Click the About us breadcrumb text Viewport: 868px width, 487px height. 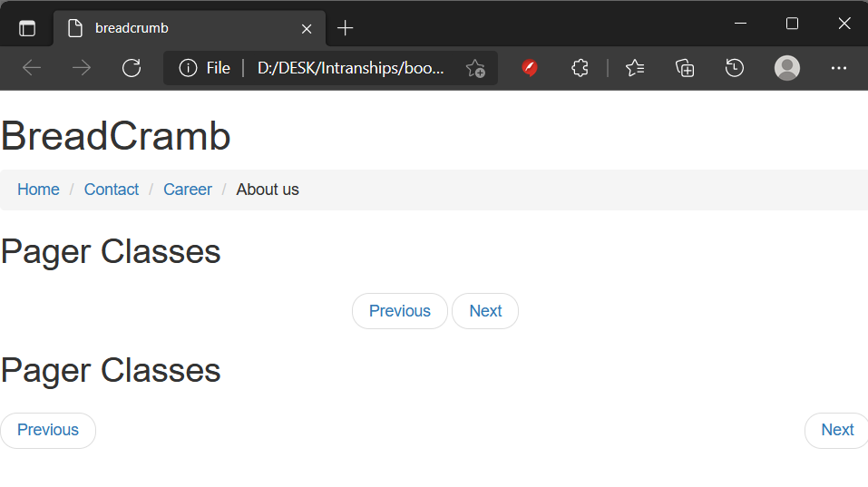[x=268, y=190]
